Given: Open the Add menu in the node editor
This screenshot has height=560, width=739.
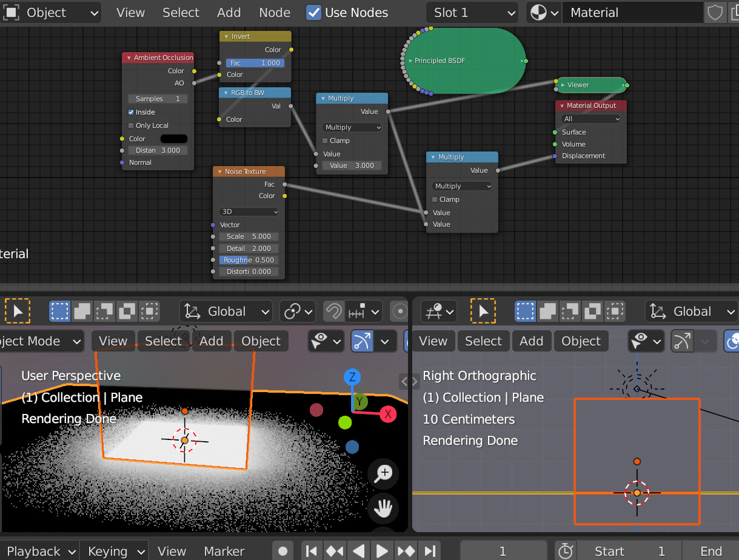Looking at the screenshot, I should [x=229, y=12].
